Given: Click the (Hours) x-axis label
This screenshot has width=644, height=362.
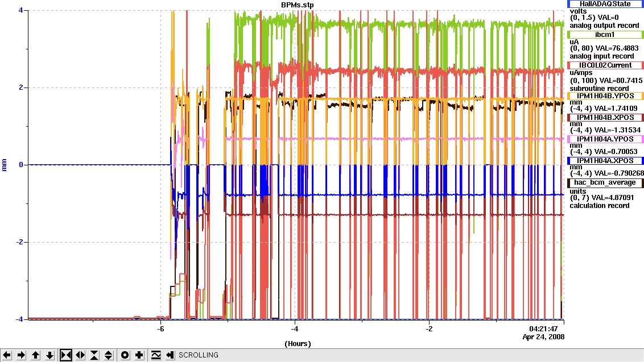Looking at the screenshot, I should coord(298,344).
